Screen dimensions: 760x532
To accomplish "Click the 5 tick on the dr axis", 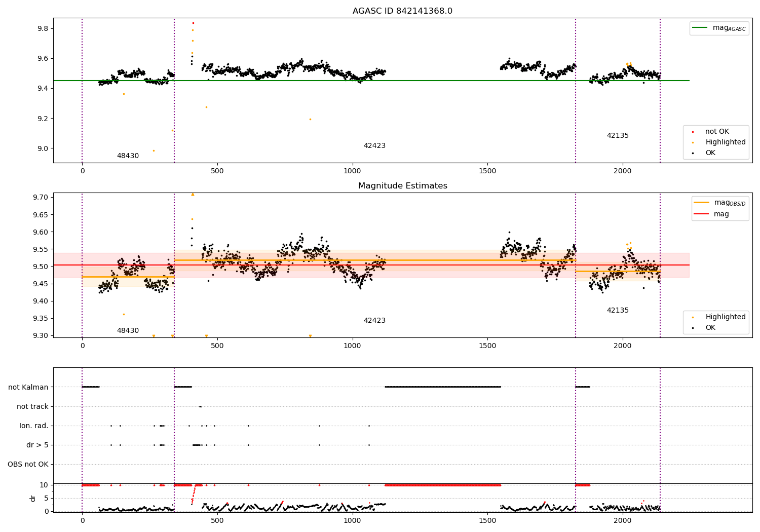I will [46, 499].
